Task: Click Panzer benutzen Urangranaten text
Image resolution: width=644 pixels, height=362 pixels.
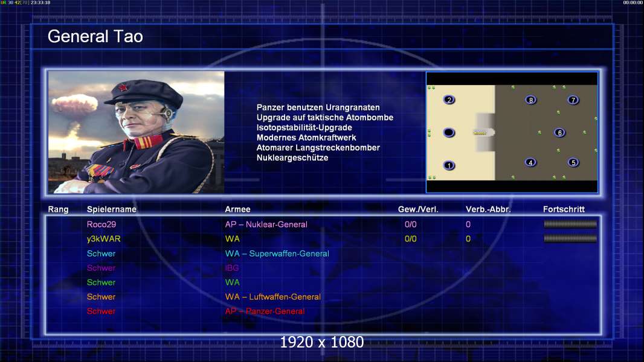Action: point(318,107)
